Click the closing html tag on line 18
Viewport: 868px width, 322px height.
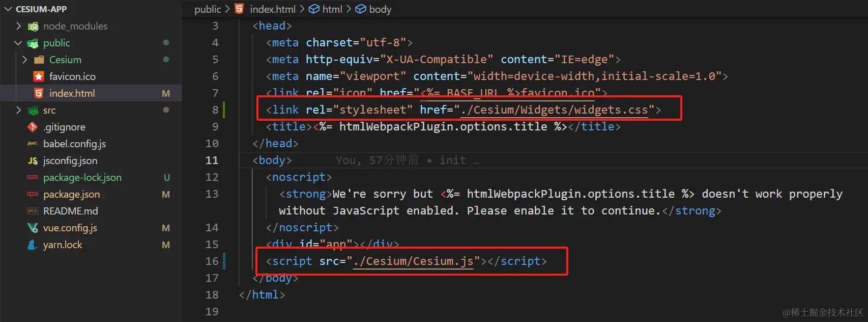pyautogui.click(x=262, y=295)
